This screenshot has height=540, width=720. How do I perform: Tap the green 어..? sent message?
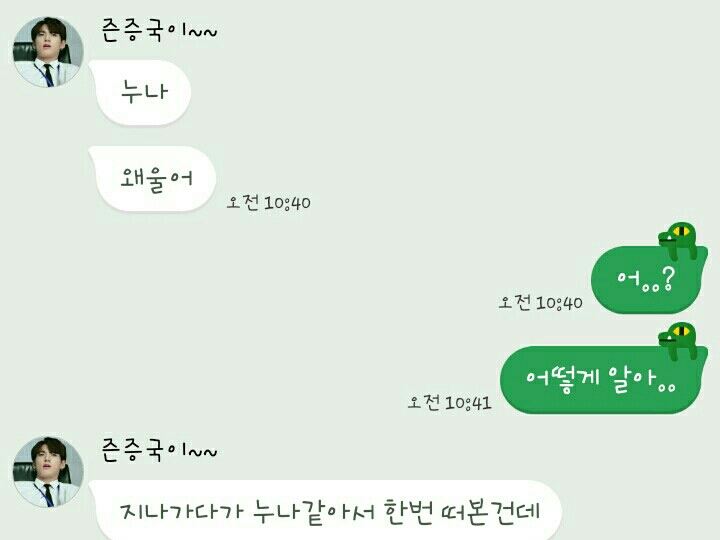[649, 280]
